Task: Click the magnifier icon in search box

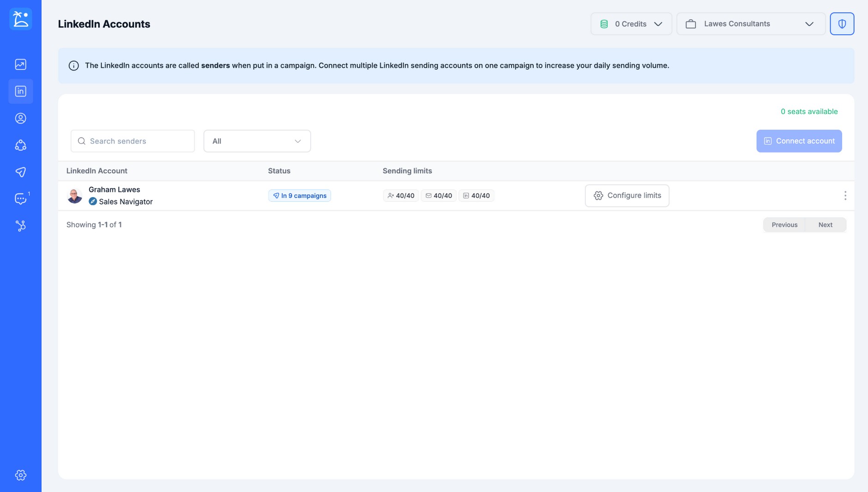Action: [x=82, y=141]
